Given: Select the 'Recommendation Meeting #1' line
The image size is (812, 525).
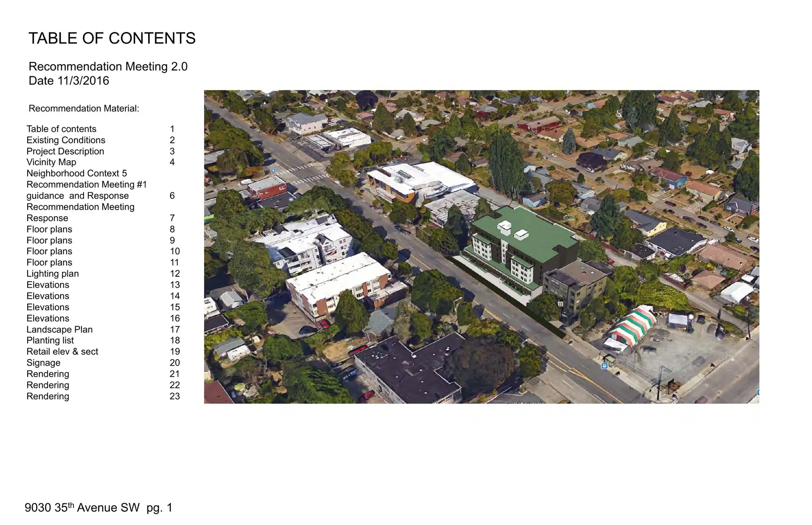Looking at the screenshot, I should tap(86, 185).
